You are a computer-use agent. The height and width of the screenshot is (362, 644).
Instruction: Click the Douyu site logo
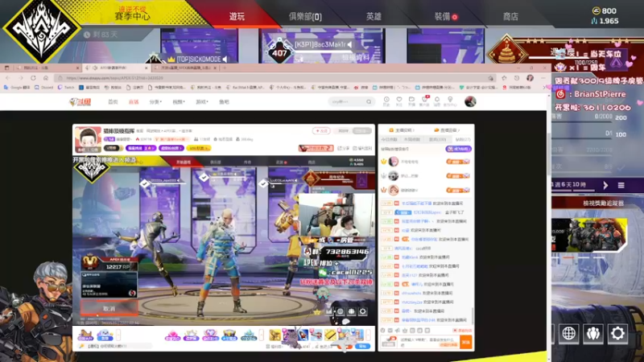click(80, 102)
